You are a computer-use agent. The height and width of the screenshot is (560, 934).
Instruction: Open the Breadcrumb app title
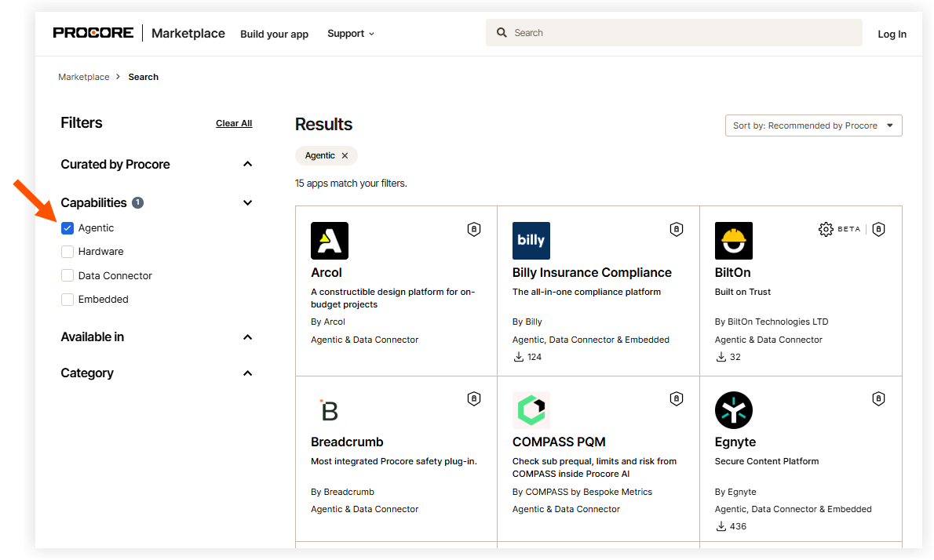tap(347, 442)
